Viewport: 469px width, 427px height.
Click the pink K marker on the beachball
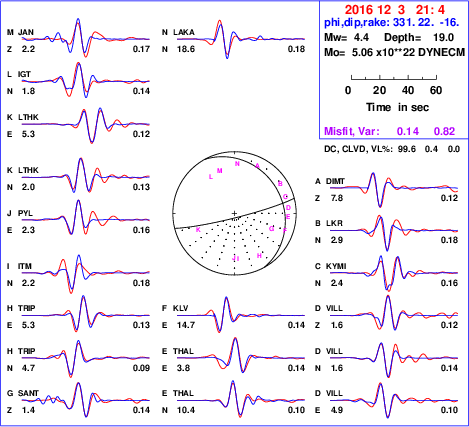coord(198,229)
